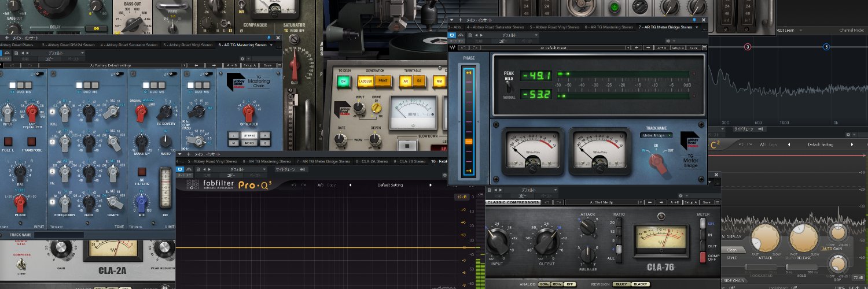The image size is (868, 289).
Task: Click HOLD slider in Pro-C2
Action: (801, 267)
